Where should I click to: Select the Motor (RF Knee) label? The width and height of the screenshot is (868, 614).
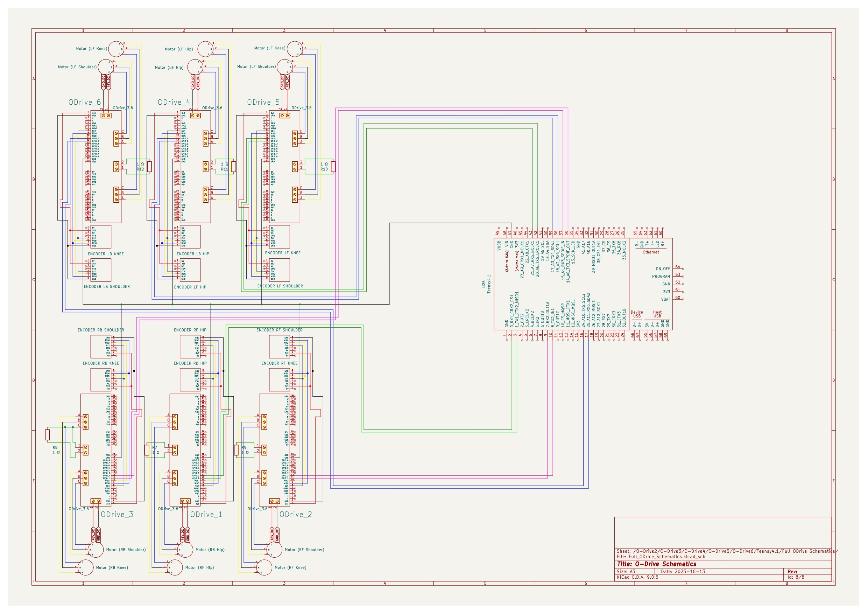click(290, 567)
